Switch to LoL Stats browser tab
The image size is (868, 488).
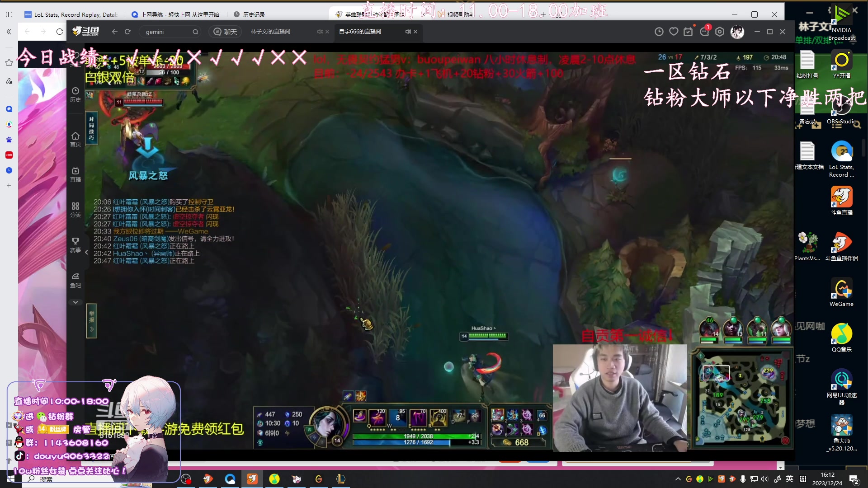tap(71, 14)
